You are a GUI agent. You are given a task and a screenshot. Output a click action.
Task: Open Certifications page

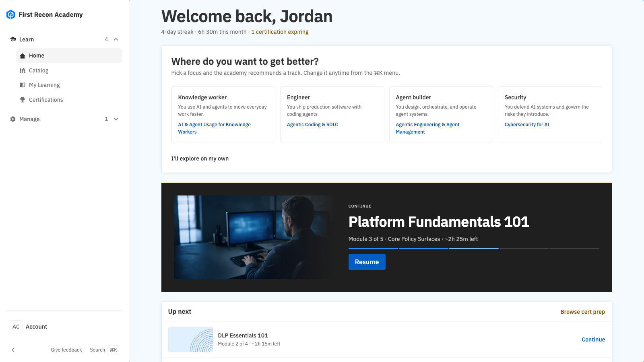[x=69, y=100]
